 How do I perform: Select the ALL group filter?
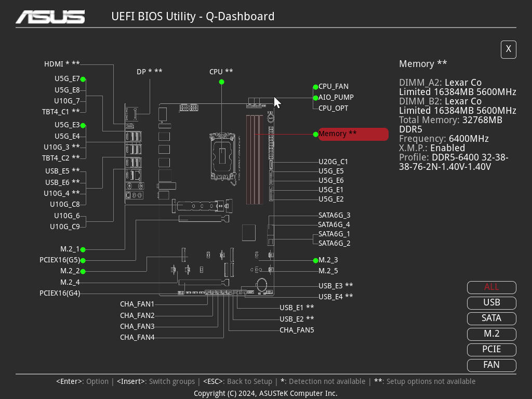click(491, 287)
